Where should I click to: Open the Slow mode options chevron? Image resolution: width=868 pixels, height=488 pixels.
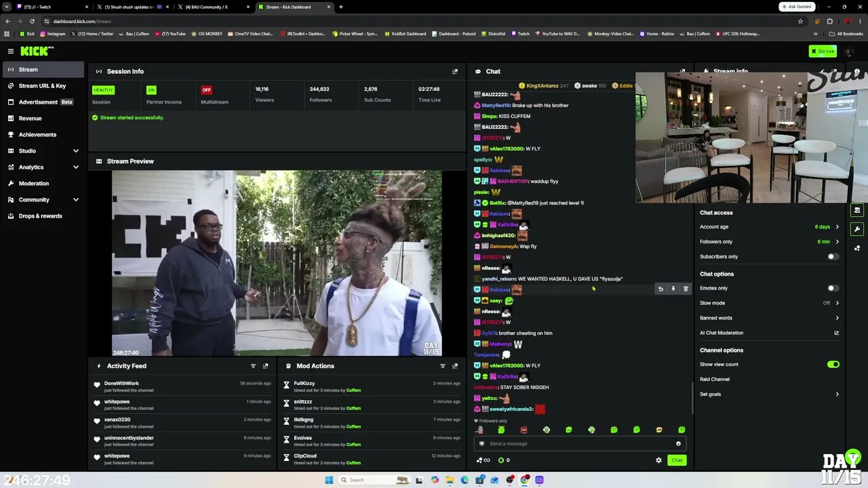(x=837, y=303)
